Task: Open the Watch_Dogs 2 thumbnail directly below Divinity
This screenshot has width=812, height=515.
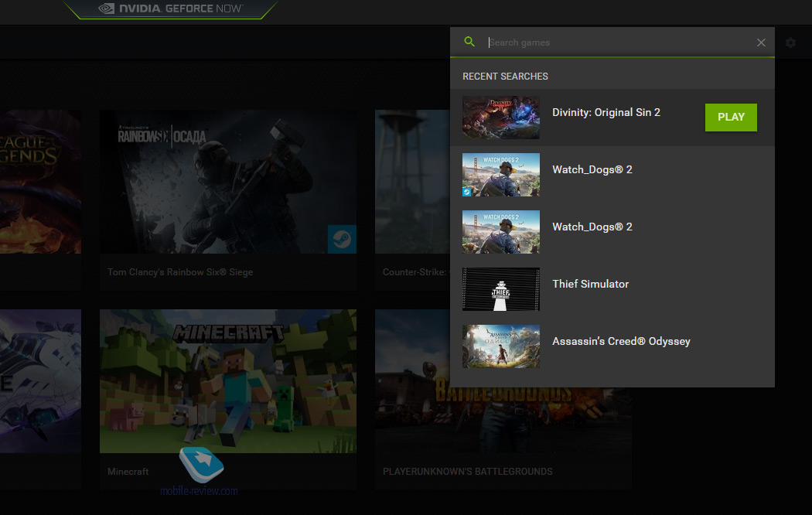Action: pos(501,175)
